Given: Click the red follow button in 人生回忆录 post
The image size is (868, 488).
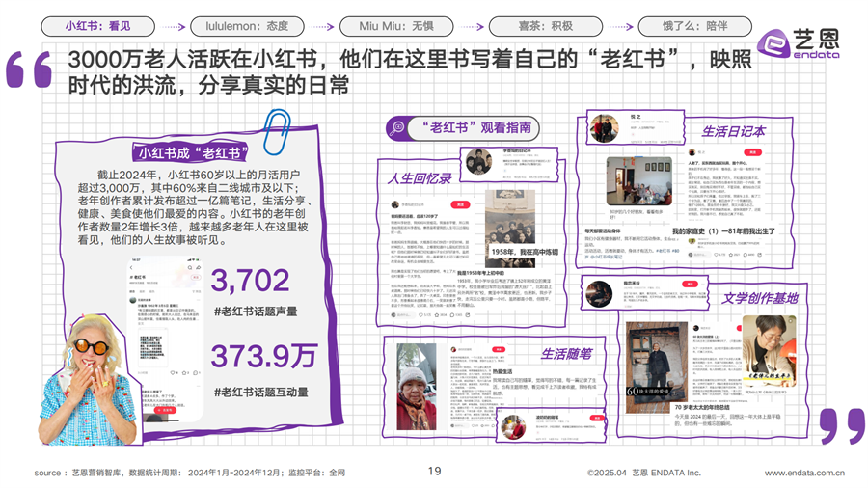Looking at the screenshot, I should pyautogui.click(x=461, y=204).
